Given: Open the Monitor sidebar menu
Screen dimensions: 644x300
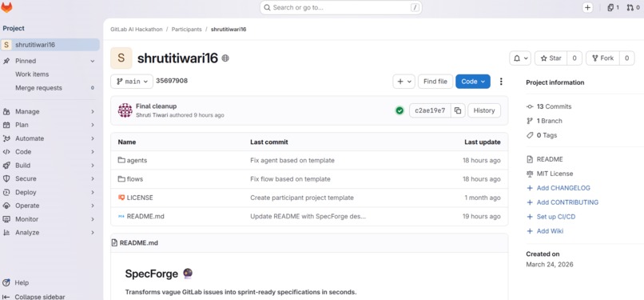Looking at the screenshot, I should pyautogui.click(x=50, y=219).
